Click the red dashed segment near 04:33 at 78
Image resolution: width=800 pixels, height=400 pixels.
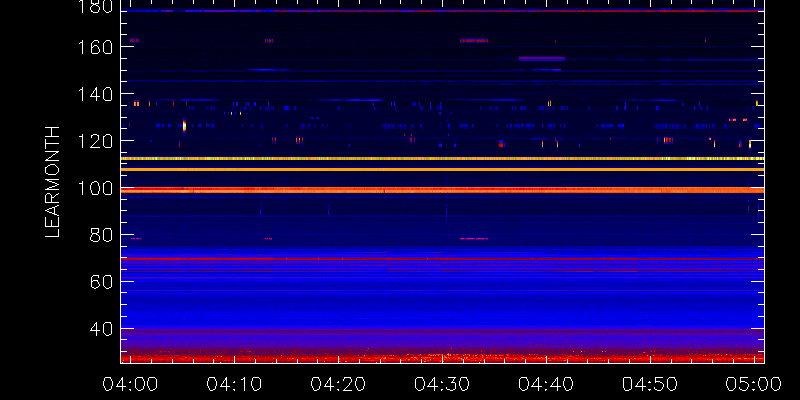pyautogui.click(x=473, y=238)
